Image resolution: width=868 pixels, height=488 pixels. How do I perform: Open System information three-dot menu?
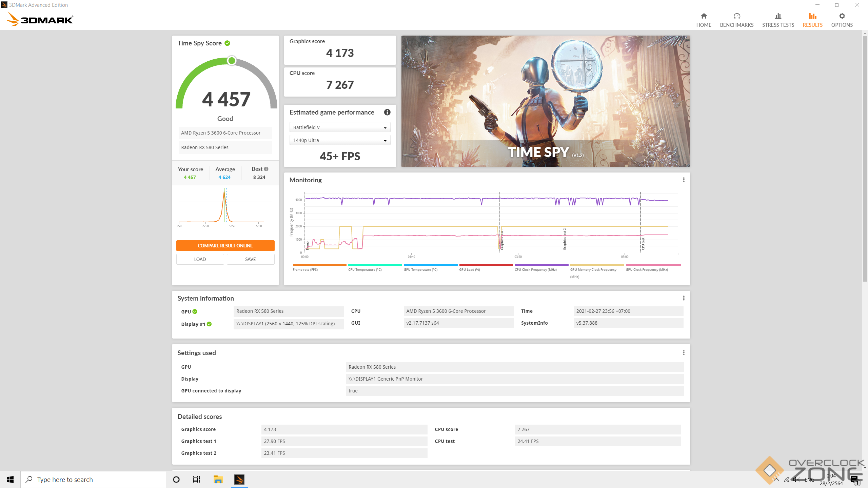[x=683, y=298]
